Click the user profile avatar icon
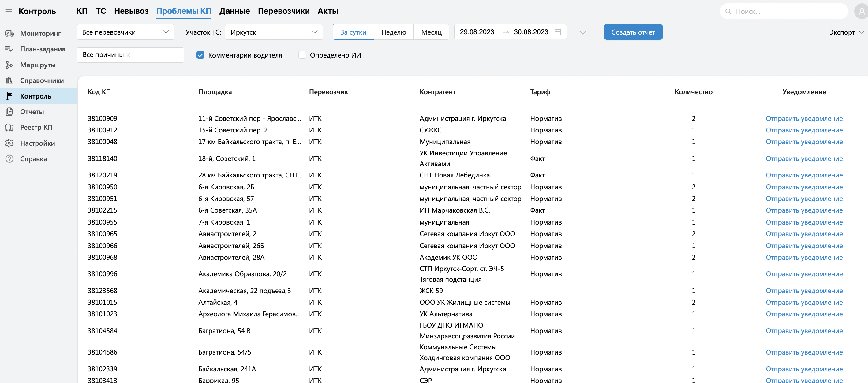 pyautogui.click(x=861, y=11)
